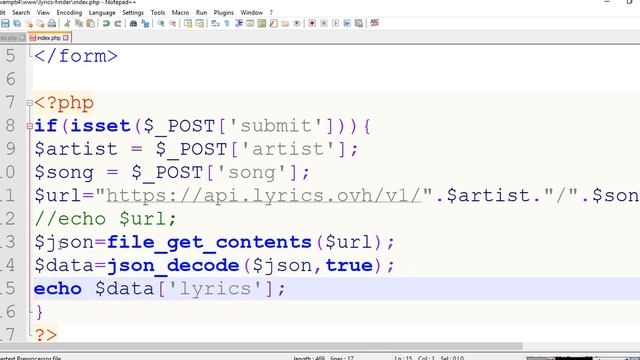Click the 'isset' keyword
The height and width of the screenshot is (360, 640).
(x=100, y=126)
